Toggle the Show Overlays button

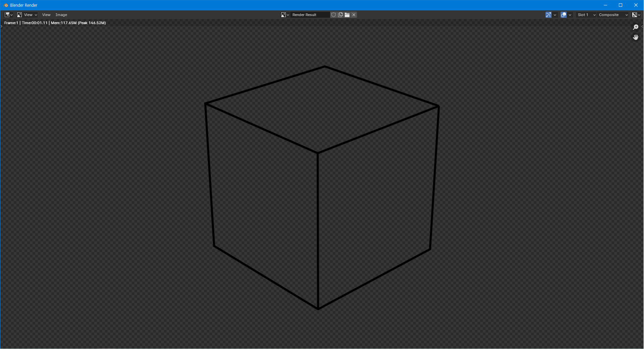[564, 15]
